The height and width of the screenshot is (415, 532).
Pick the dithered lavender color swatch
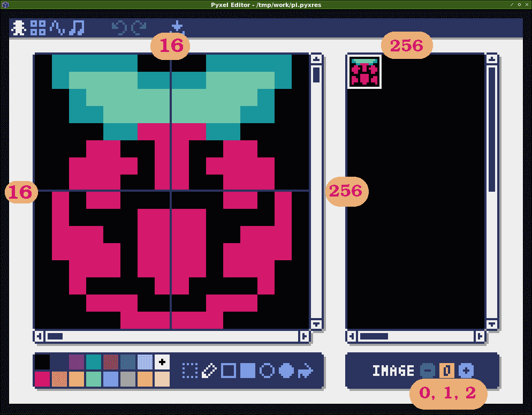(145, 362)
